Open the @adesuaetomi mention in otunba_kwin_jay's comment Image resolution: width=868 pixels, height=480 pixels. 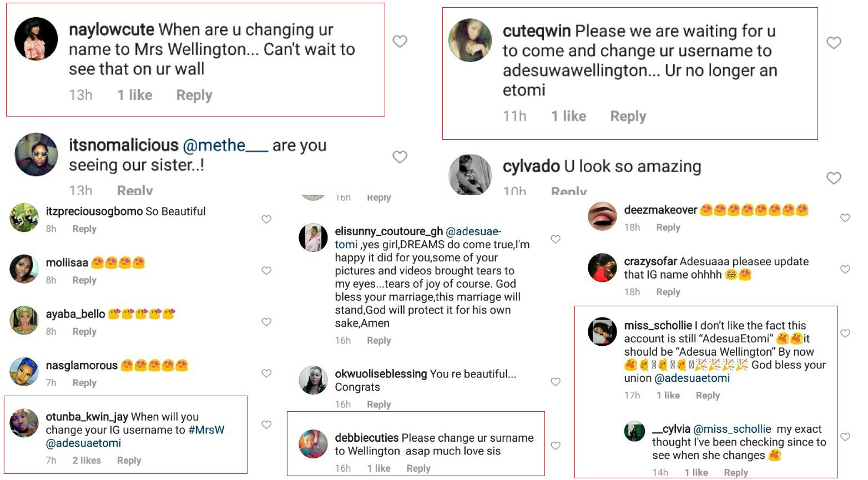[83, 443]
